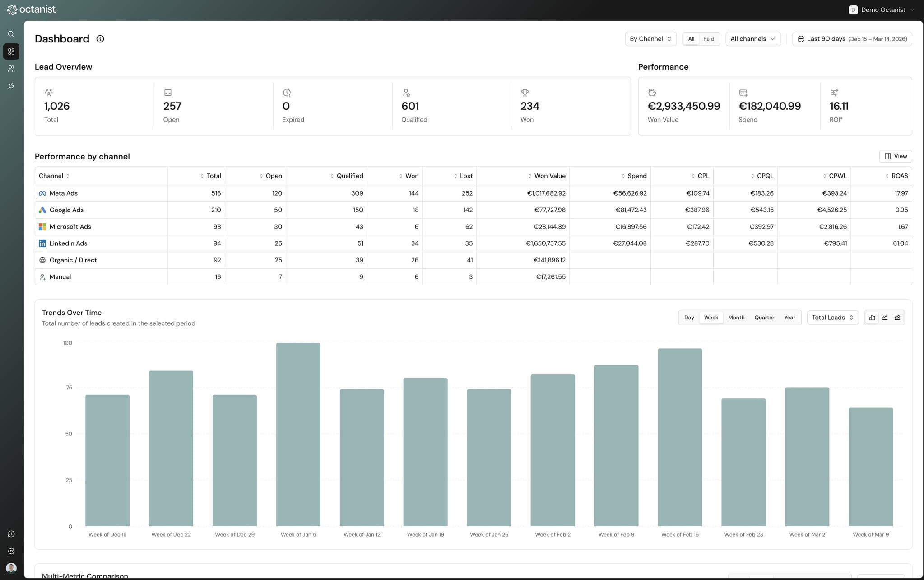This screenshot has height=580, width=924.
Task: Click the View columns button
Action: coord(896,156)
